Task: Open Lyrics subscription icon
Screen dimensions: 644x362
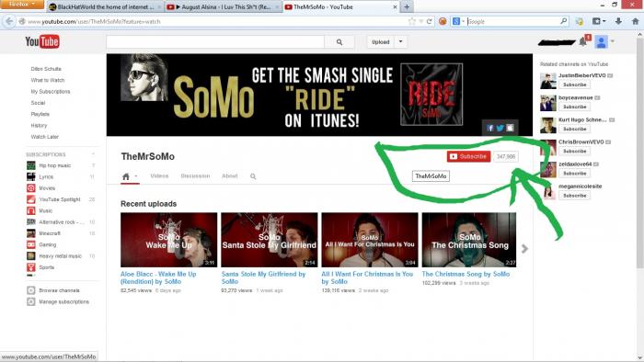Action: click(x=30, y=176)
